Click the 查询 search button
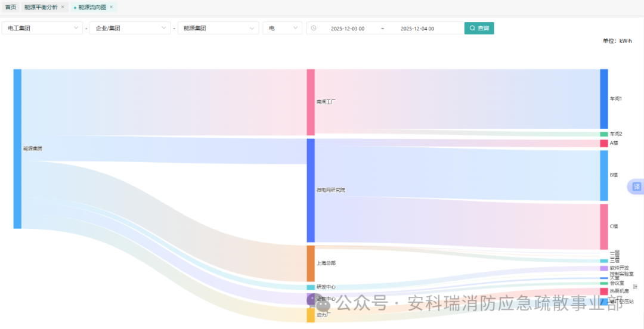The width and height of the screenshot is (644, 329). tap(479, 28)
